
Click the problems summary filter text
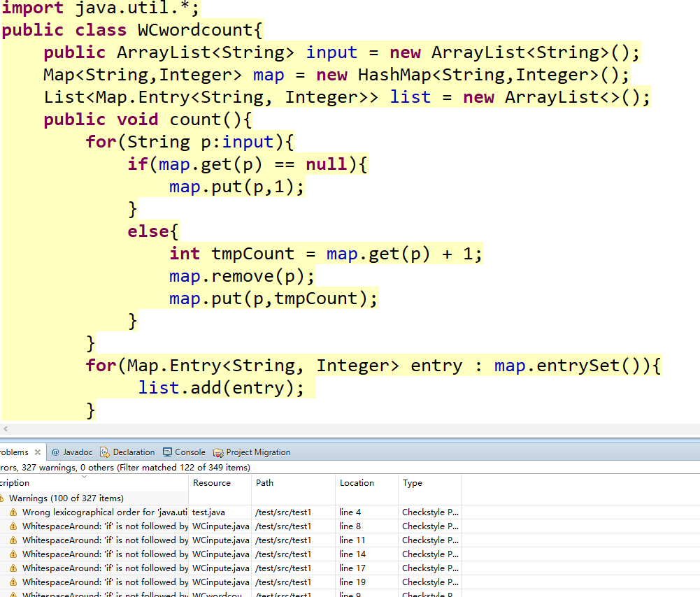125,467
